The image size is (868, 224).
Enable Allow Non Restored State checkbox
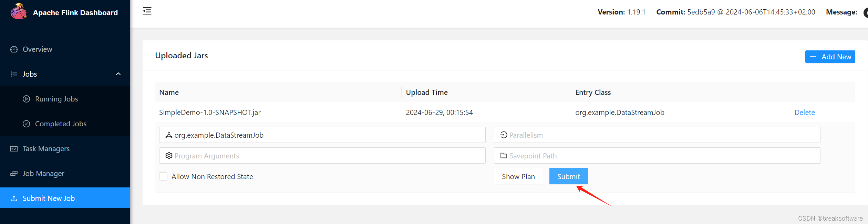click(163, 176)
